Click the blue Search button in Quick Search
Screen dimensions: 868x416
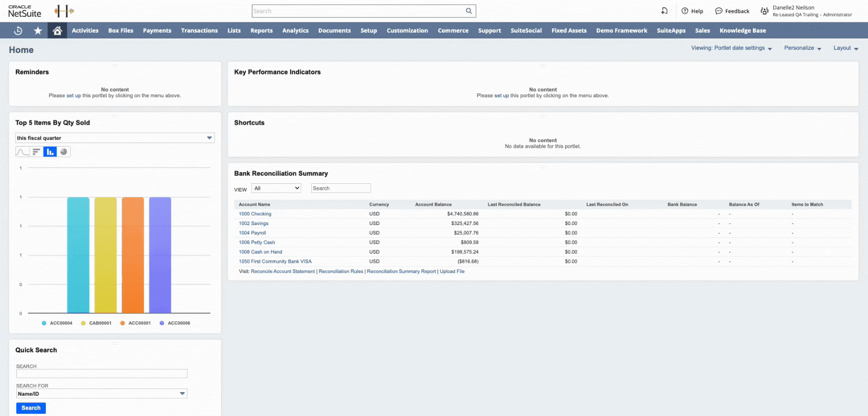tap(31, 408)
